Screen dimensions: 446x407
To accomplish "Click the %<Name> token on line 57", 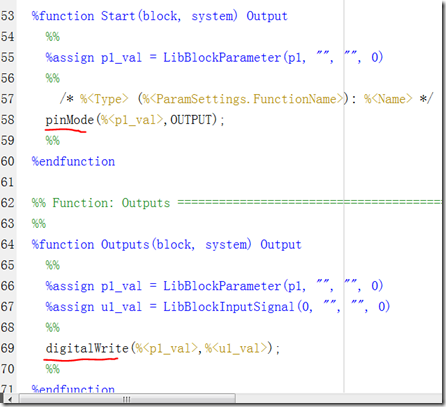I will coord(388,99).
